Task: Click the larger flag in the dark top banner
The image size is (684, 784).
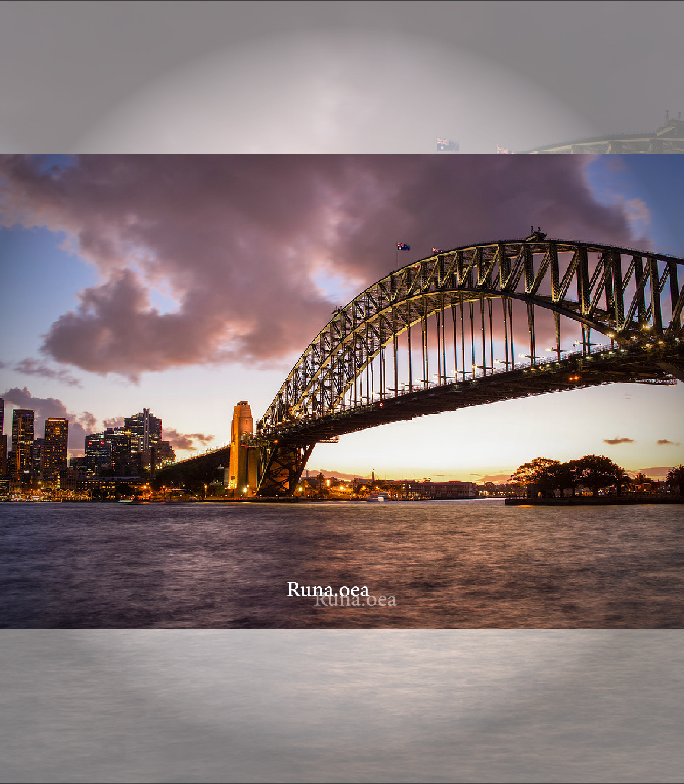Action: coord(447,144)
